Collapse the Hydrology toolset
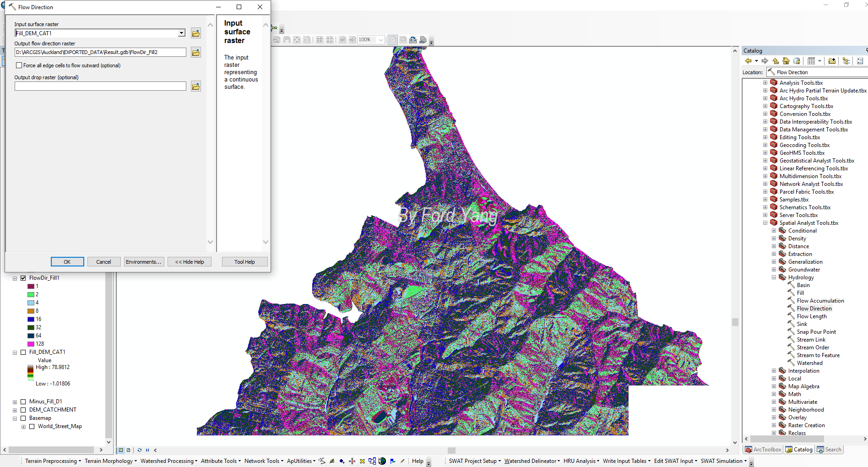The width and height of the screenshot is (868, 467). click(774, 277)
